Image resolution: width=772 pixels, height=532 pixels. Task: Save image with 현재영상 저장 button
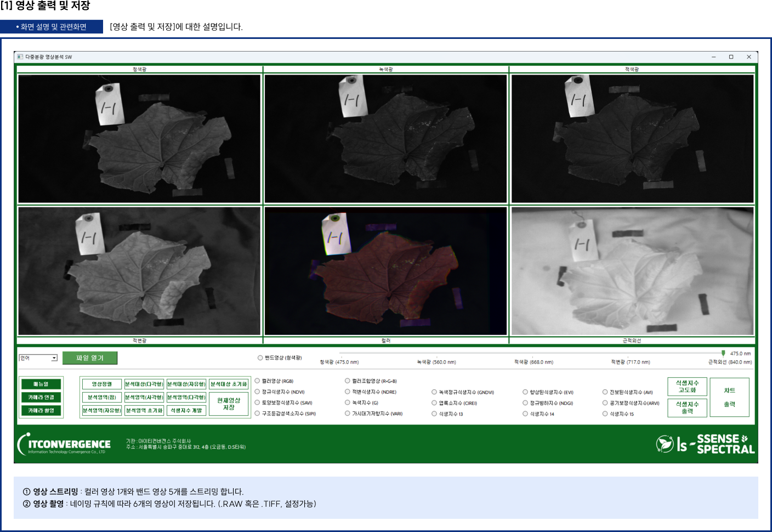[229, 404]
